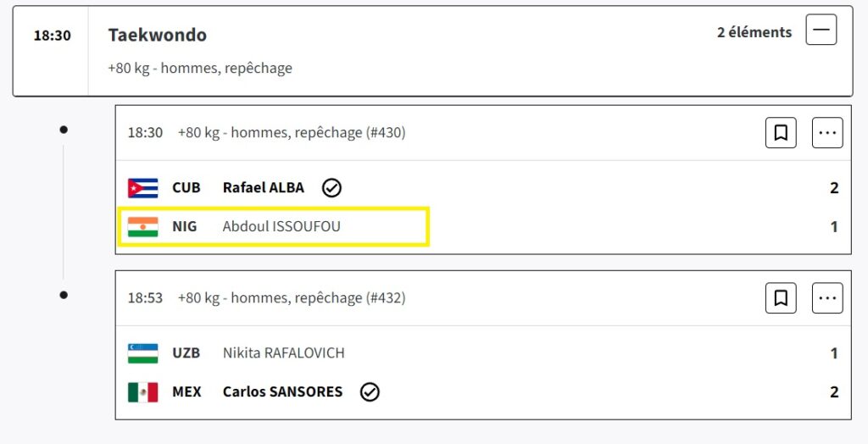
Task: Collapse the Taekwondo section with minus button
Action: [821, 30]
